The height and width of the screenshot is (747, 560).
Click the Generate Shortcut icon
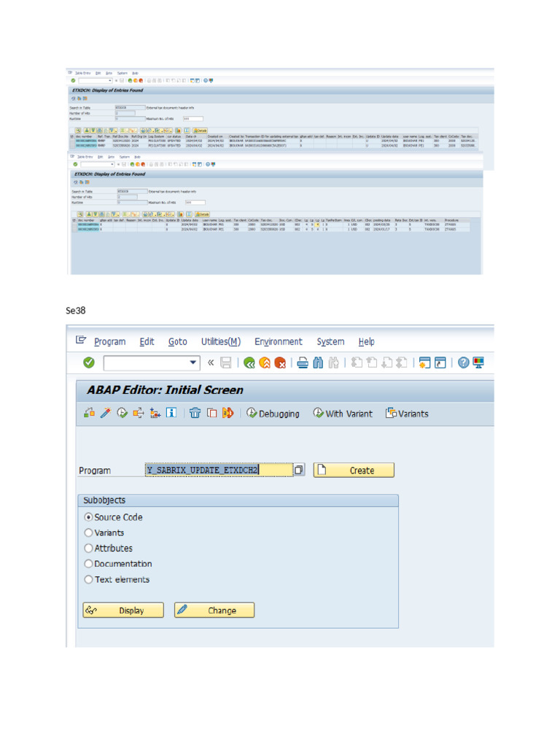pyautogui.click(x=440, y=363)
